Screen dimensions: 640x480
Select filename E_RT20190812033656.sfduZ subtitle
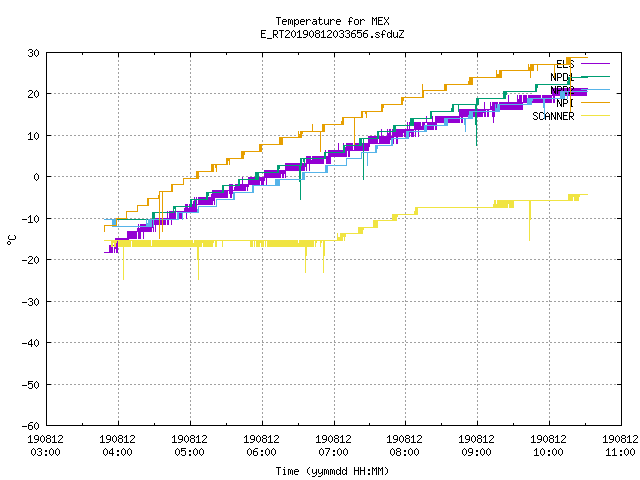[x=332, y=34]
